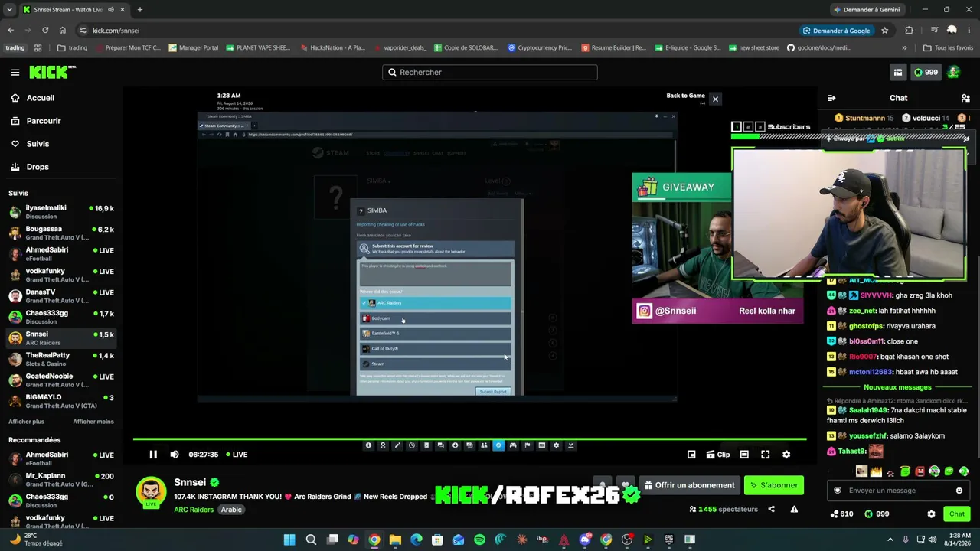Create a Clip of the stream
Screen dimensions: 980x551
pos(718,455)
